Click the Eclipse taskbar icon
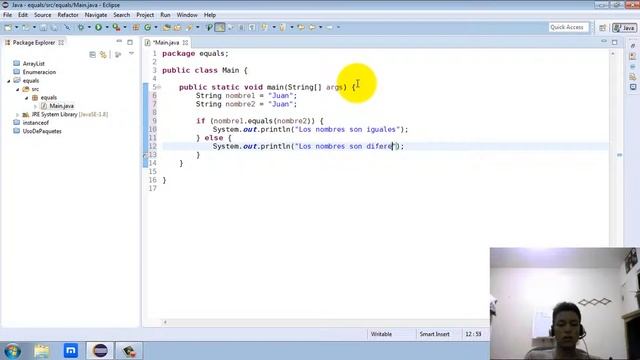The image size is (640, 360). point(100,351)
